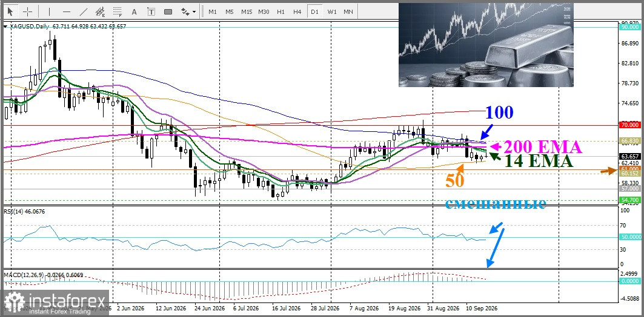Image resolution: width=644 pixels, height=317 pixels.
Task: Click the red 70.000 price level label
Action: coord(630,125)
